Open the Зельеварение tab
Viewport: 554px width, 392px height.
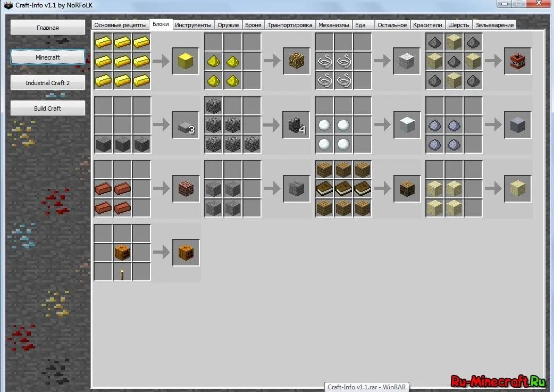click(494, 25)
